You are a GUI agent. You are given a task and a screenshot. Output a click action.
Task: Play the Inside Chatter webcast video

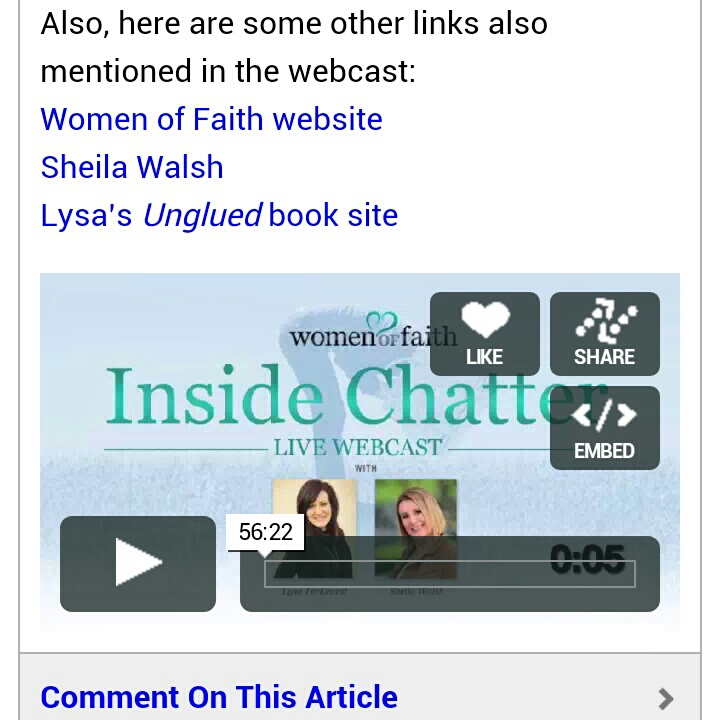[138, 563]
